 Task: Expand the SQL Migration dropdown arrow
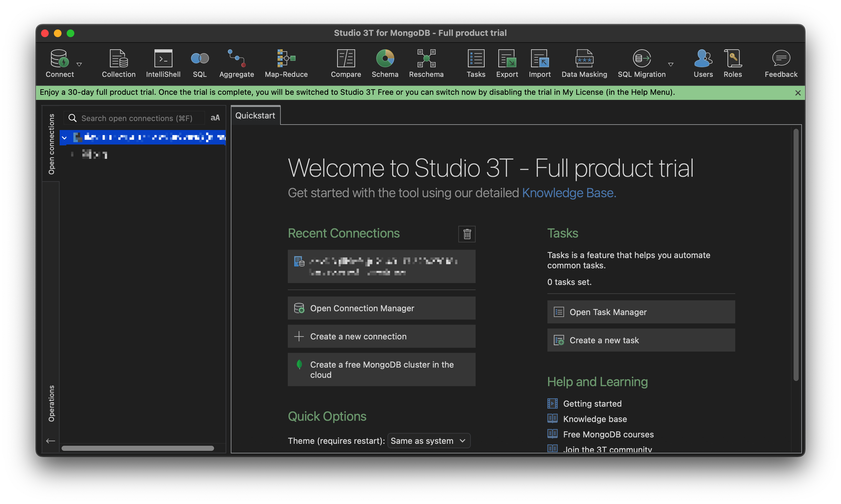point(671,64)
